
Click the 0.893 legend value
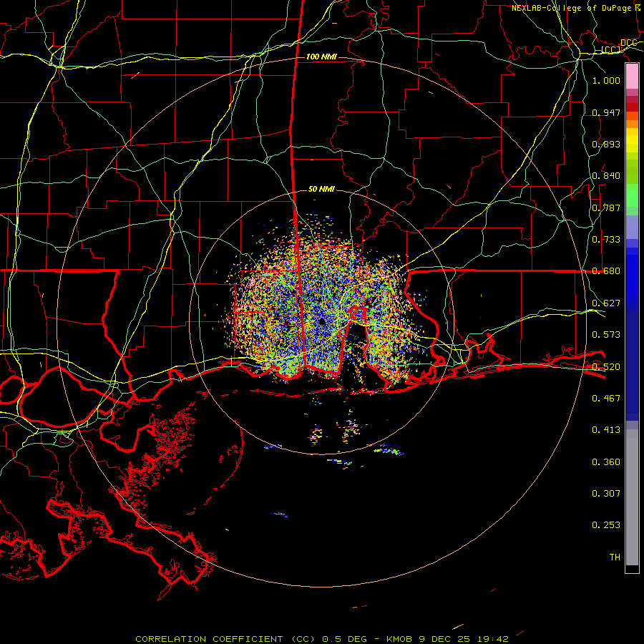click(x=606, y=144)
